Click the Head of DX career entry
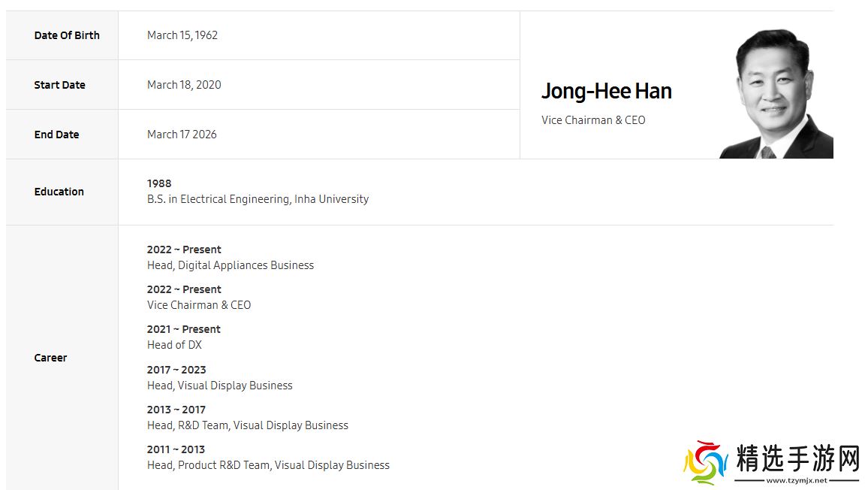Viewport: 868px width, 490px height. 174,345
